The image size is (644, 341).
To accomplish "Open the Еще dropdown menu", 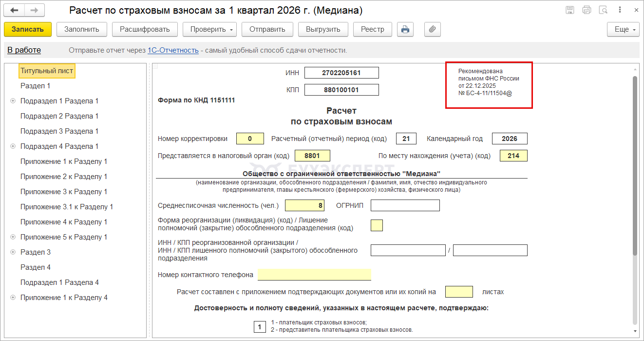I will pyautogui.click(x=623, y=29).
